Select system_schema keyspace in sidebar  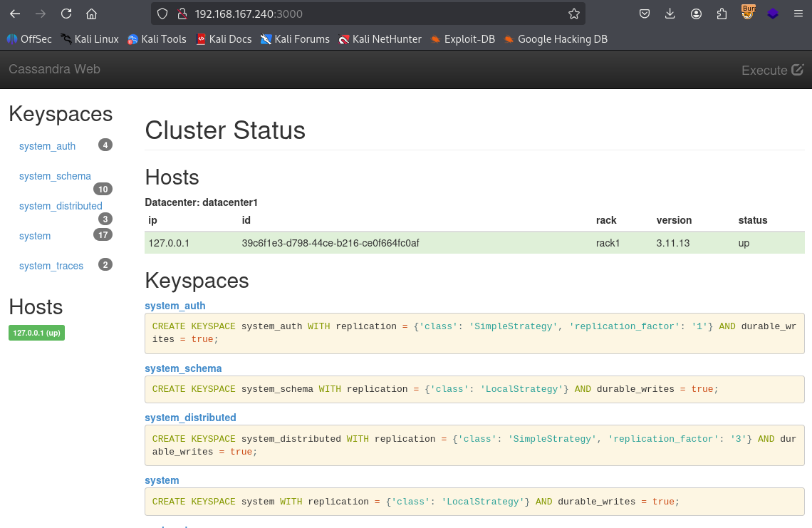[55, 176]
